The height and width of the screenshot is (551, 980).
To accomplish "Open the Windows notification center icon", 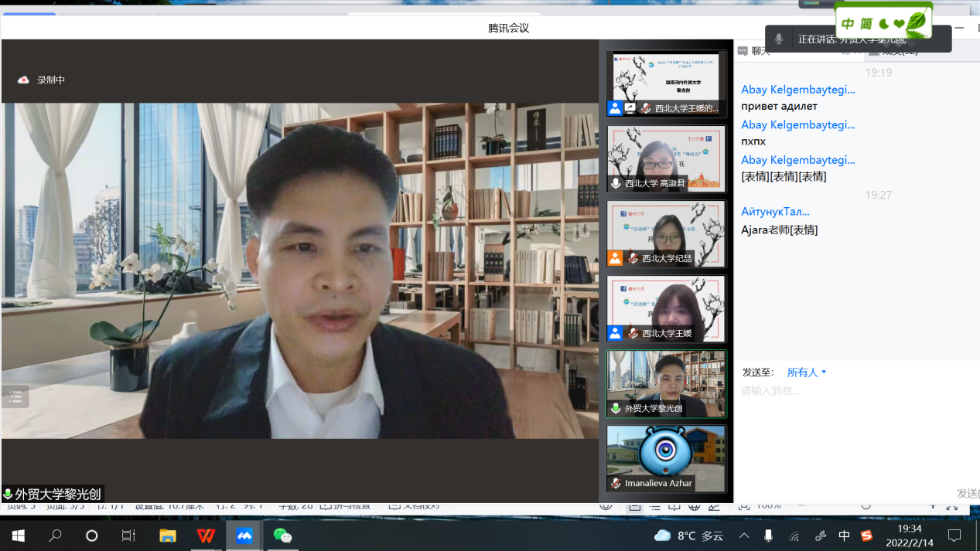I will (x=954, y=536).
